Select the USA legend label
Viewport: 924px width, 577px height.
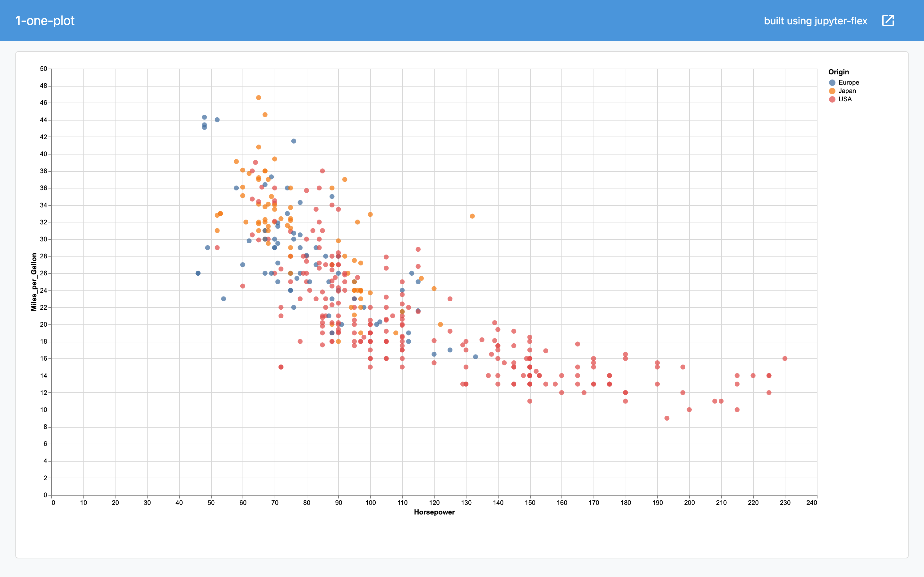tap(845, 100)
